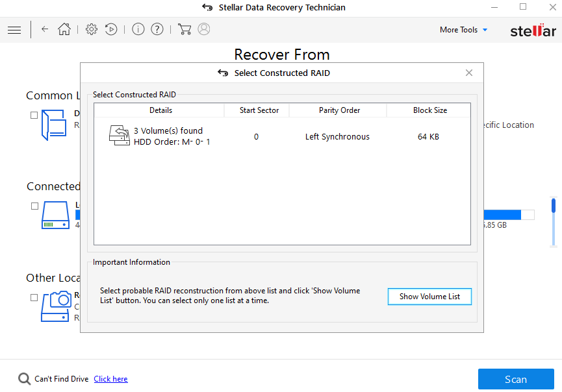
Task: Click the start sector value 0
Action: [256, 137]
